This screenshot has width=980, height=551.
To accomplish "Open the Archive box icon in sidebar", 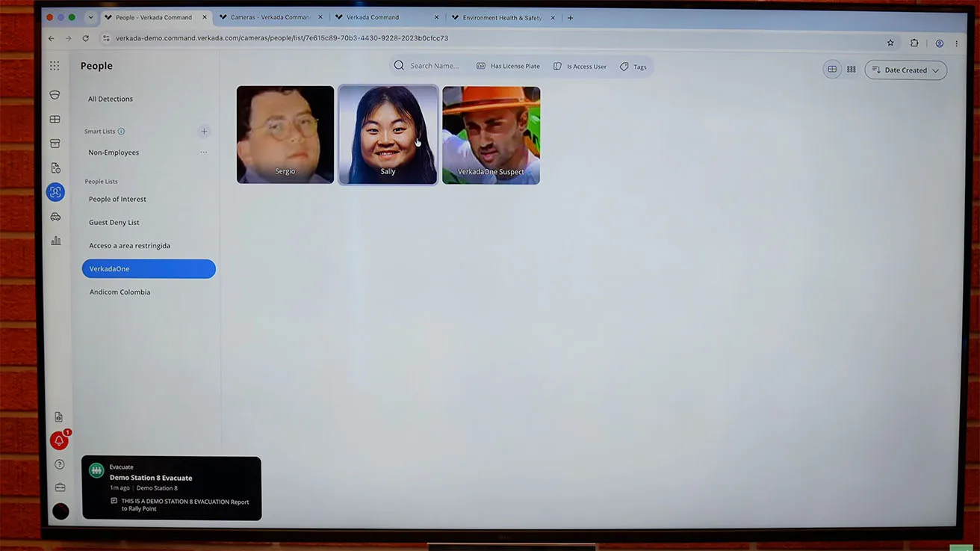I will pos(55,143).
